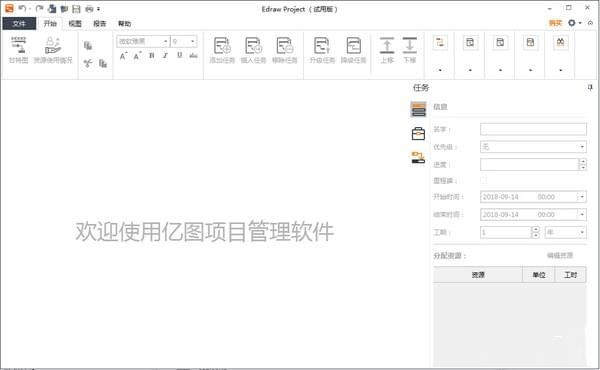Toggle bold formatting (B)
600x370 pixels.
[152, 56]
